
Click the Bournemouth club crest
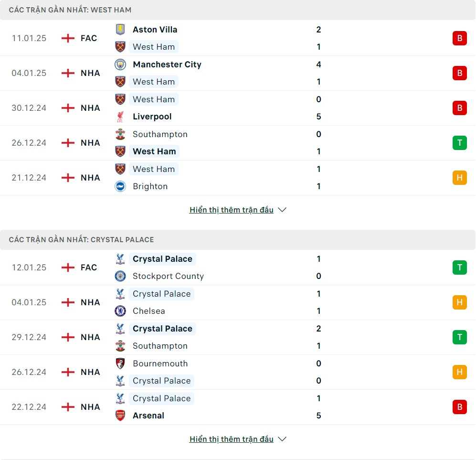[120, 364]
